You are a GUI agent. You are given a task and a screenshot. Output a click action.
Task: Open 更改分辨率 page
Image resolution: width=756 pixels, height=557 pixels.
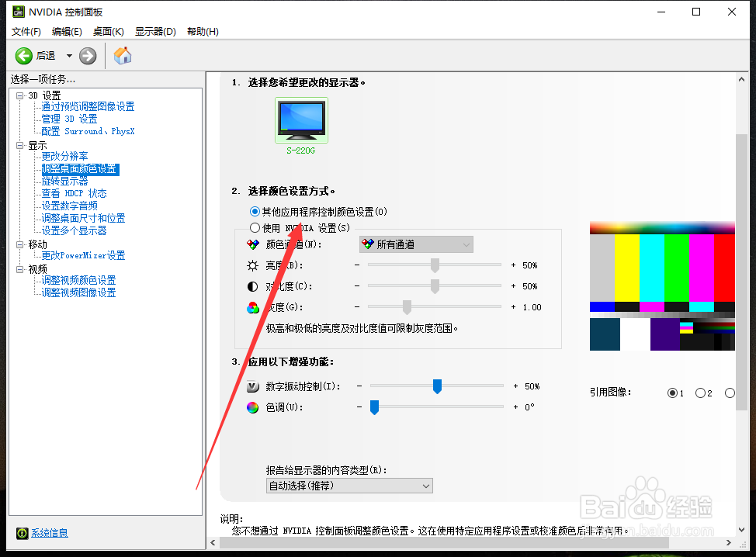click(x=64, y=156)
